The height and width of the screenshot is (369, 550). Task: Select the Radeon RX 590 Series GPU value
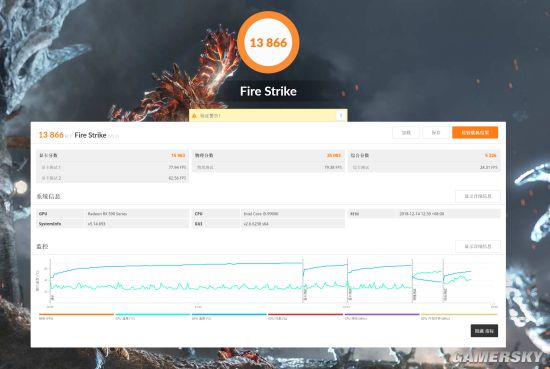coord(107,214)
